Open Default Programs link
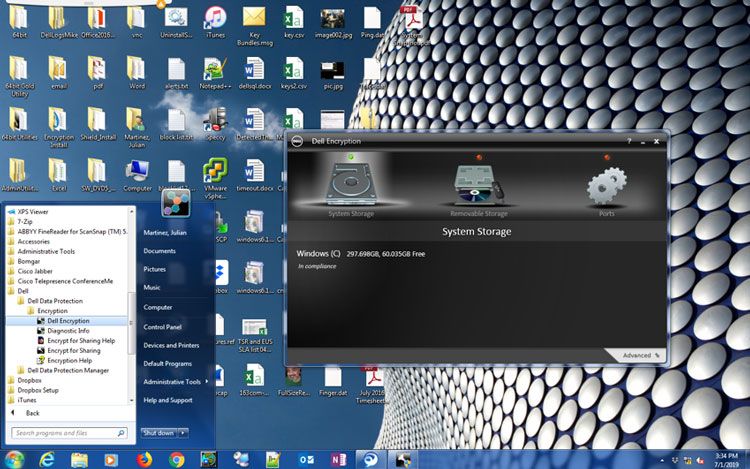Image resolution: width=750 pixels, height=469 pixels. pos(167,364)
